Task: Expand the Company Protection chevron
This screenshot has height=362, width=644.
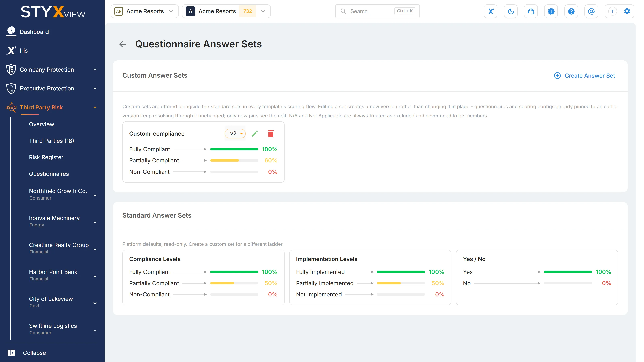Action: (95, 70)
